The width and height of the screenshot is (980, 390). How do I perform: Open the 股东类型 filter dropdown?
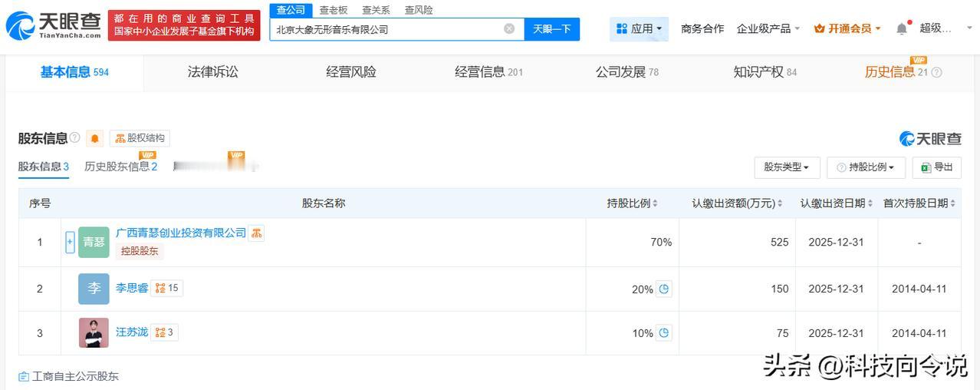tap(788, 167)
